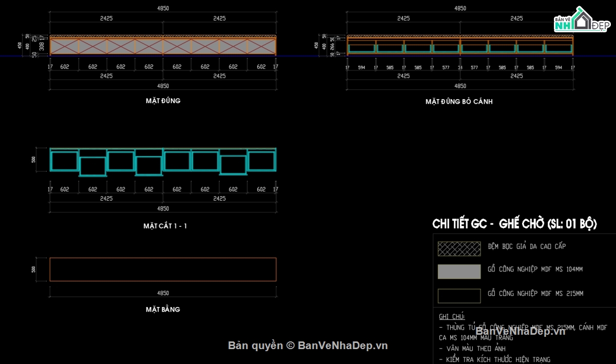Select the ĐỆM BỌC GIẢ DA CAO CẤP text
The image size is (616, 364).
tap(526, 246)
